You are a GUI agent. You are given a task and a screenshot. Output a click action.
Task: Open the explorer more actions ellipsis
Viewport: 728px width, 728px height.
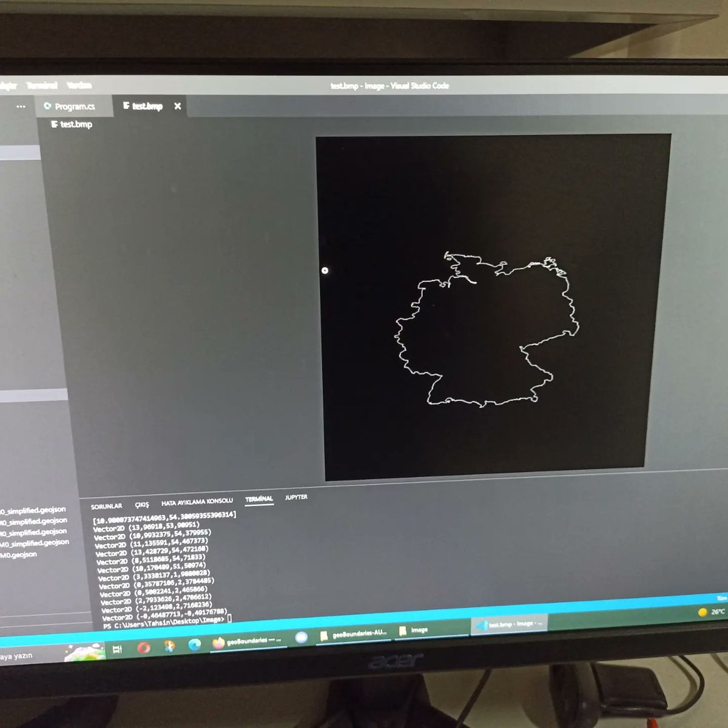21,106
